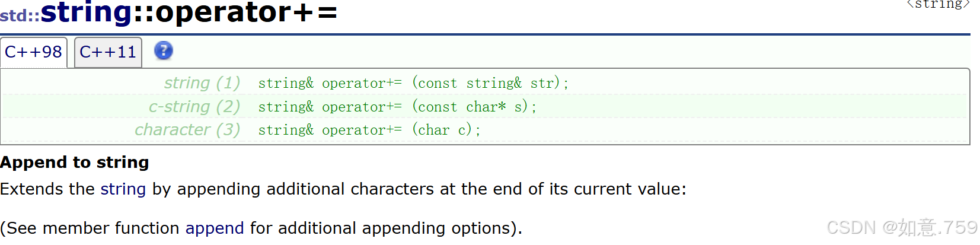The width and height of the screenshot is (980, 245).
Task: Click the See member function sentence
Action: click(261, 228)
